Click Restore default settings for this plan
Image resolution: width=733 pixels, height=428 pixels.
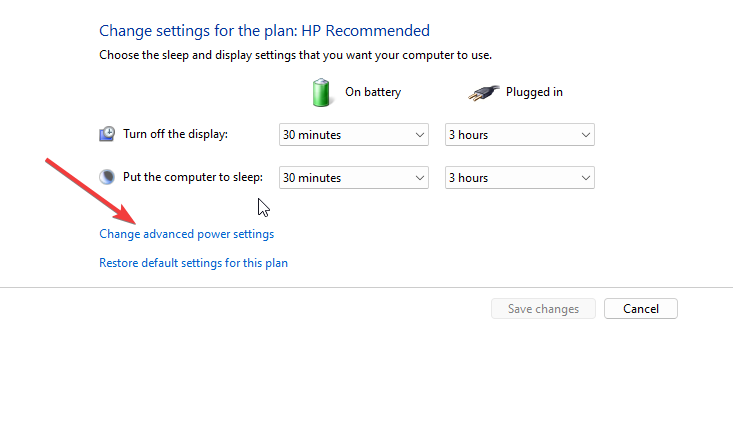pos(194,263)
